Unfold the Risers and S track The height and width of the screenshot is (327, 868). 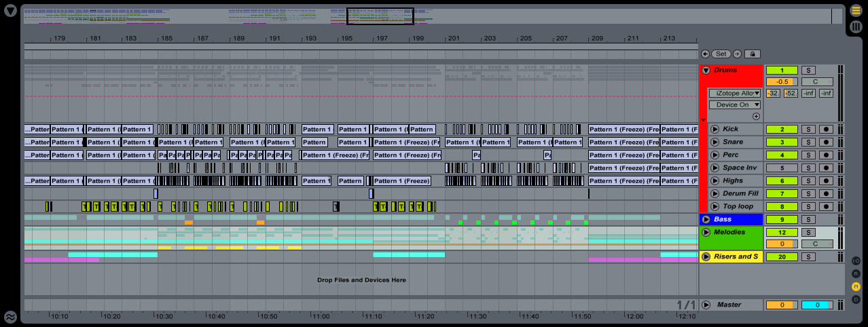point(706,256)
